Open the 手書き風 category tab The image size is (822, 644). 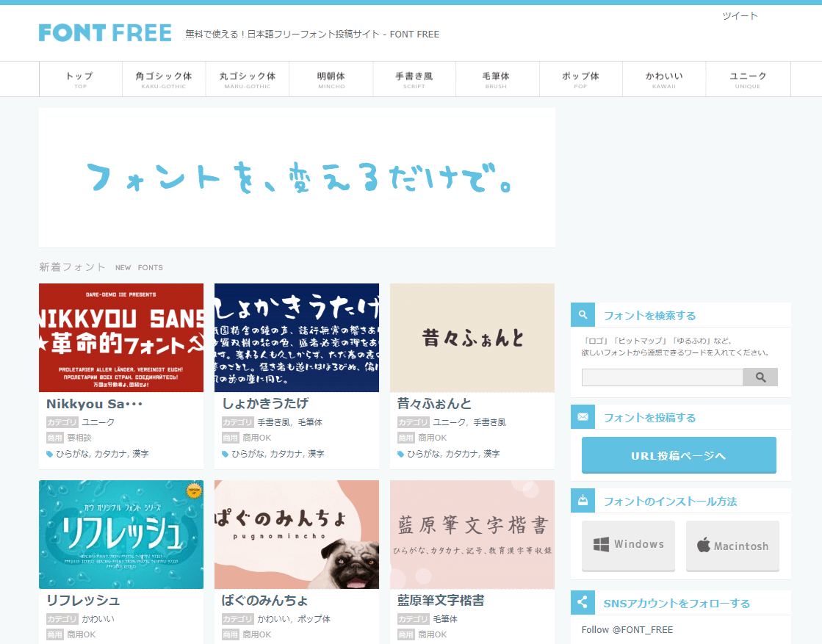coord(414,79)
